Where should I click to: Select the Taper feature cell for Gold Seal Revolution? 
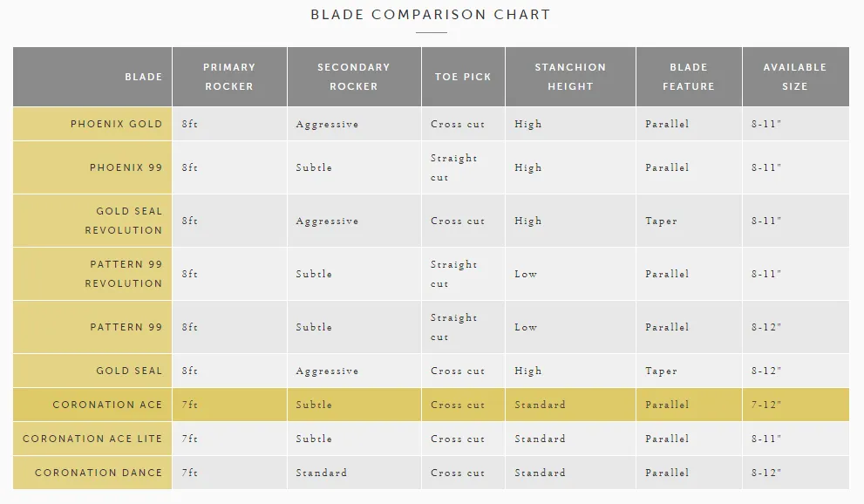coord(661,221)
